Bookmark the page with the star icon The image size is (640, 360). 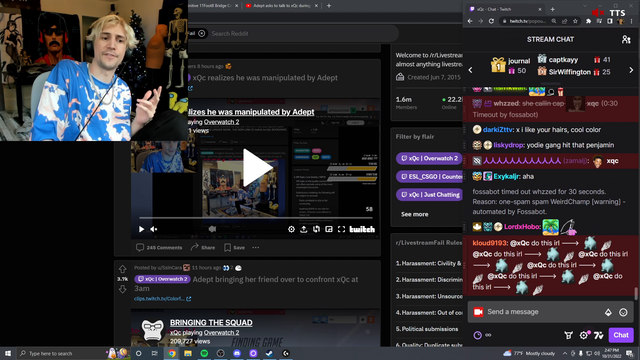pos(575,21)
